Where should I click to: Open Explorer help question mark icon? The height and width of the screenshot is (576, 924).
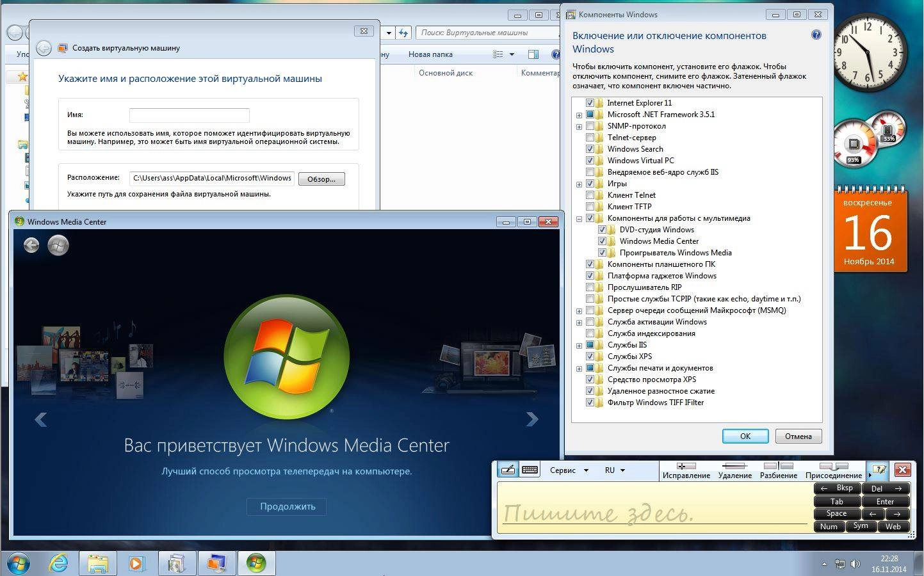point(555,54)
